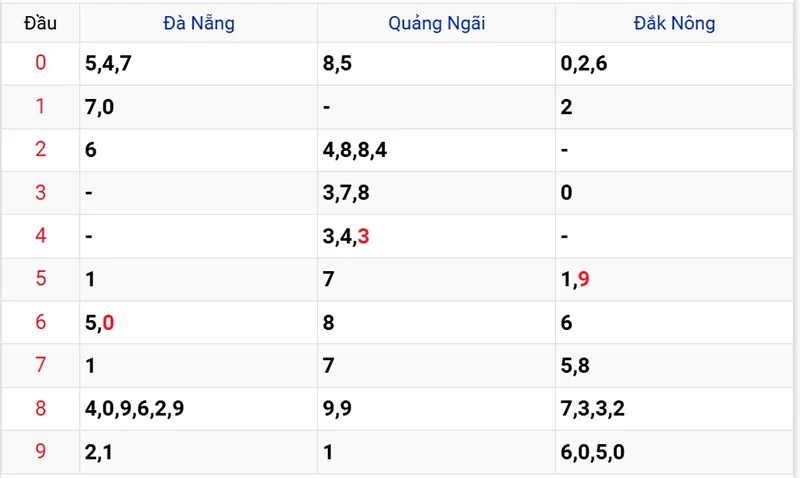Click the Đắk Nông cell showing 0,2,6
Image resolution: width=800 pixels, height=478 pixels.
pos(584,64)
